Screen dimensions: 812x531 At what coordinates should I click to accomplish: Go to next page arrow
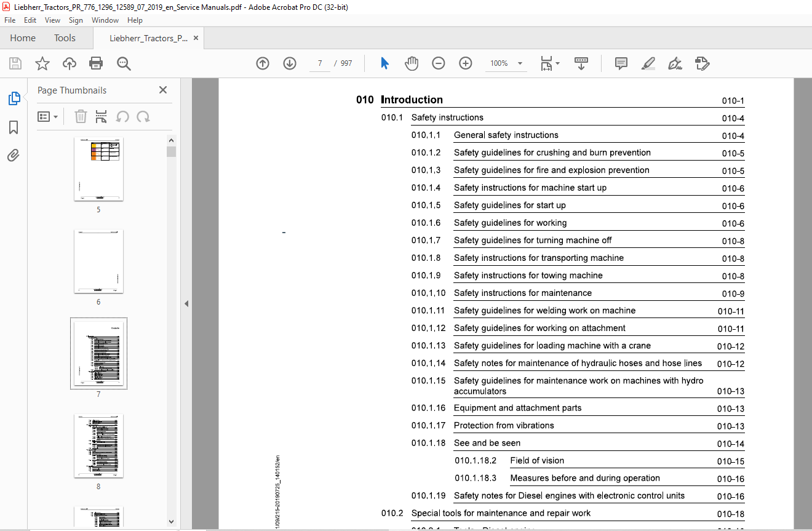(290, 63)
